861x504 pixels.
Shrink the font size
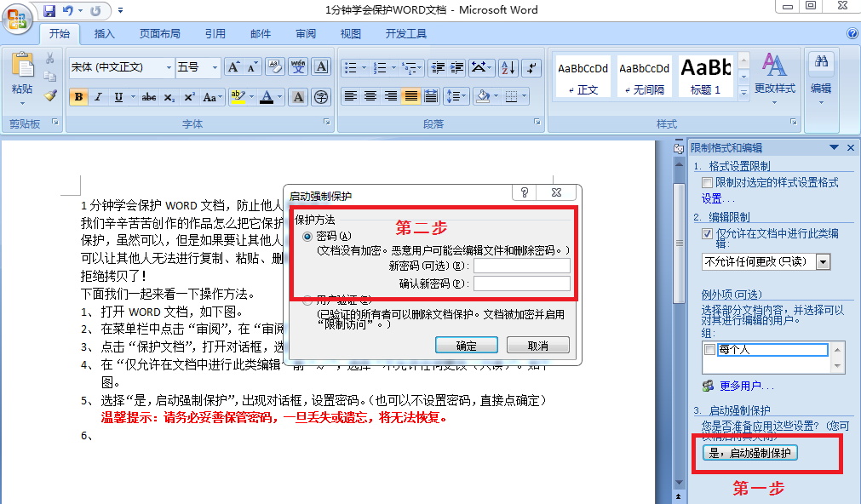252,67
